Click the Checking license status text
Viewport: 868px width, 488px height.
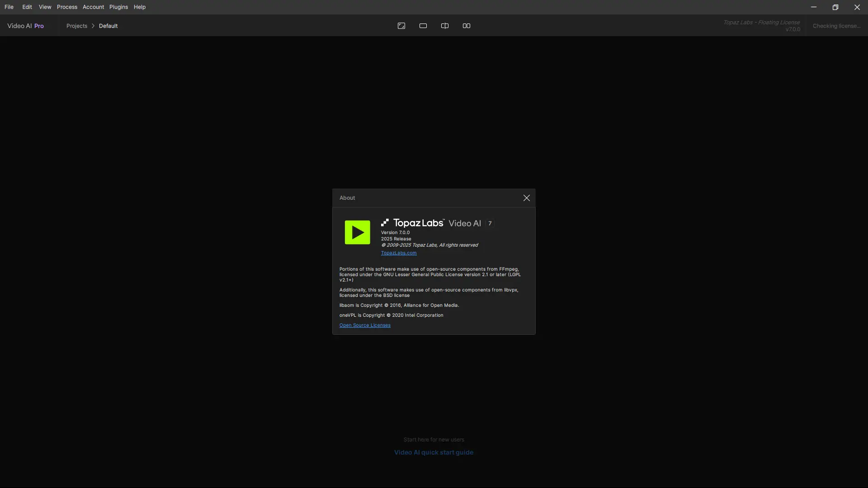(x=836, y=26)
